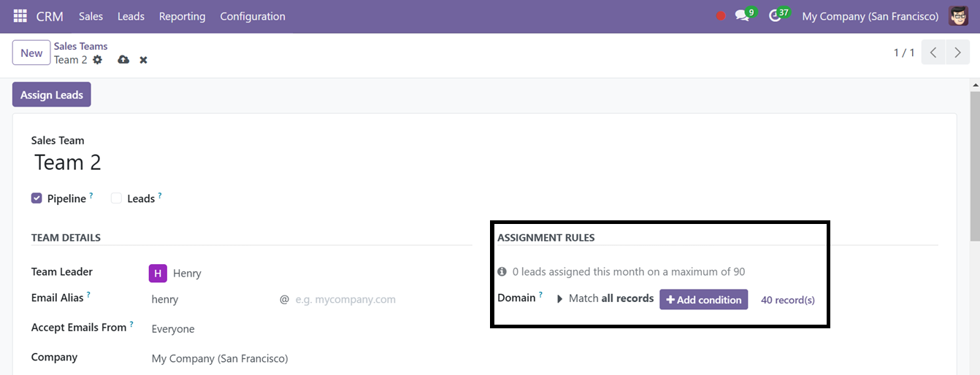Open the apps grid menu icon
The image size is (980, 375).
pos(20,15)
